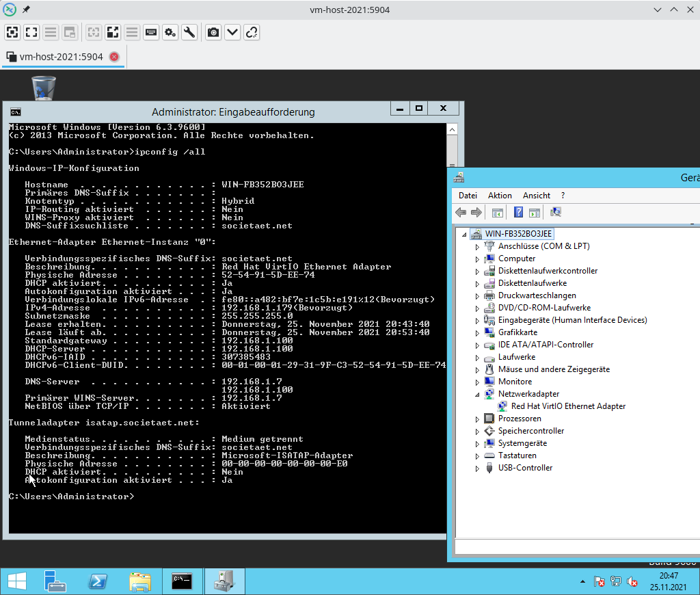Select Monitore tree item
The image size is (700, 595).
pyautogui.click(x=515, y=382)
